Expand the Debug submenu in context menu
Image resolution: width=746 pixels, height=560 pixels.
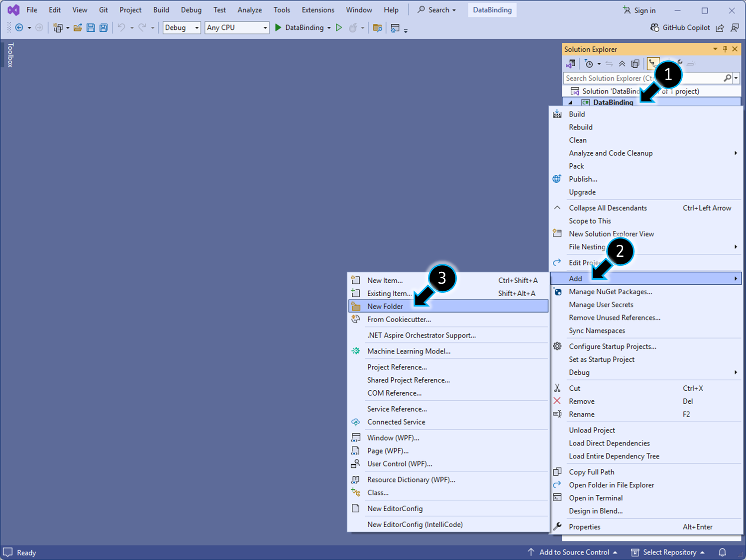click(x=646, y=372)
